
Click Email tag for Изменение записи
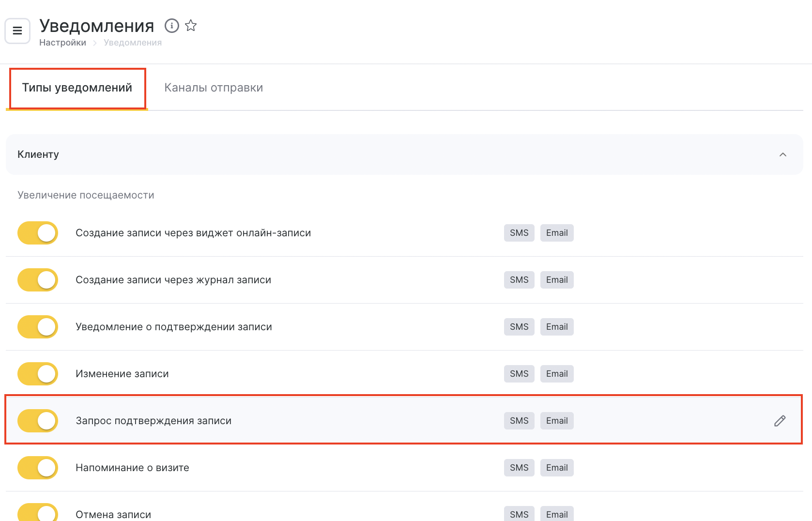pyautogui.click(x=557, y=374)
